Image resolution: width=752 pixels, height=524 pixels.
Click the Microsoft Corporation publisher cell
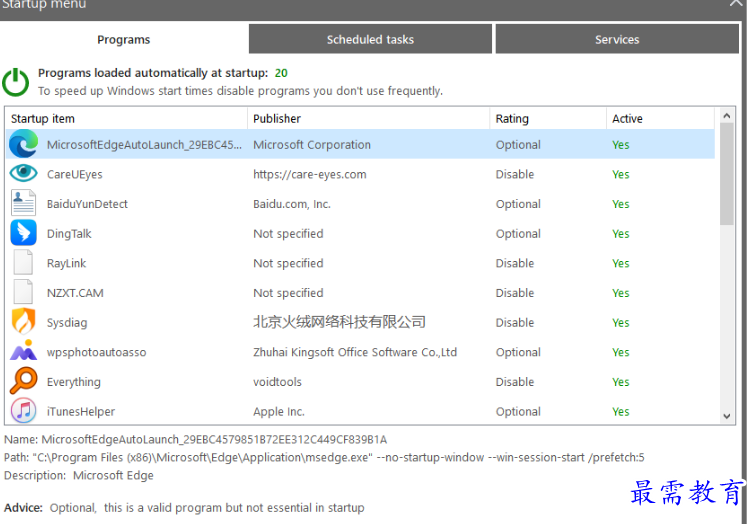tap(312, 145)
